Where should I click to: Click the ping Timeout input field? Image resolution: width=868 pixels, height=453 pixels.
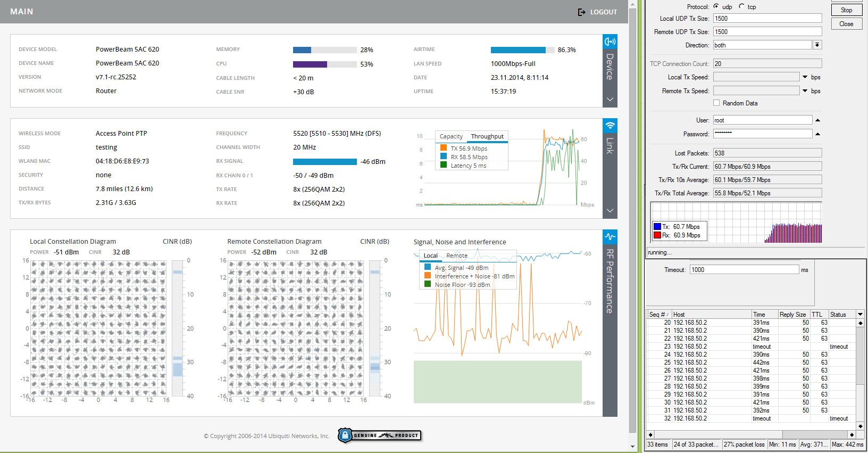click(744, 270)
